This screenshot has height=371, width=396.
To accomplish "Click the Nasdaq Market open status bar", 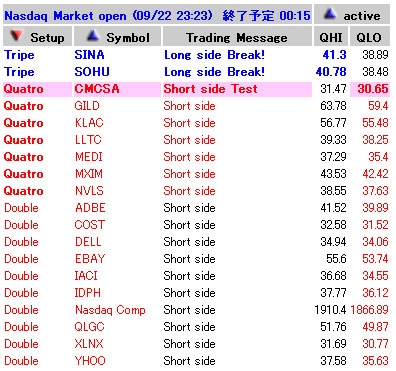I will tap(157, 15).
